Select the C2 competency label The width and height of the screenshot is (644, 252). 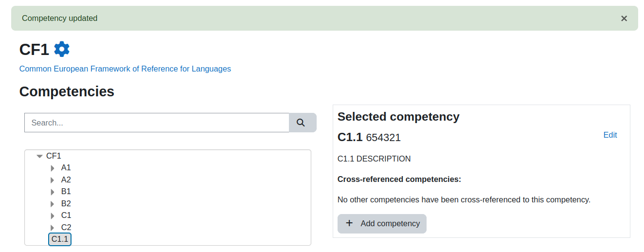pos(66,227)
